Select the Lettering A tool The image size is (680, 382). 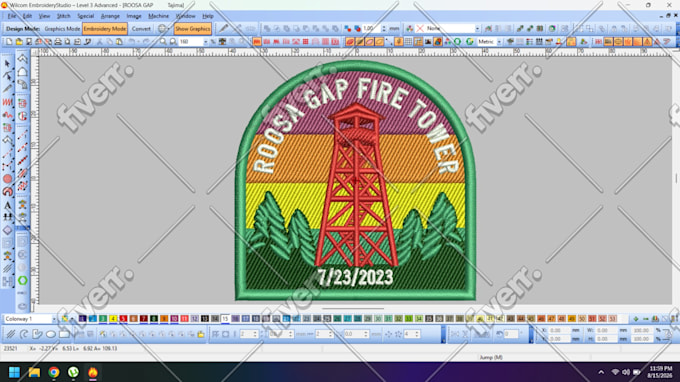point(7,205)
